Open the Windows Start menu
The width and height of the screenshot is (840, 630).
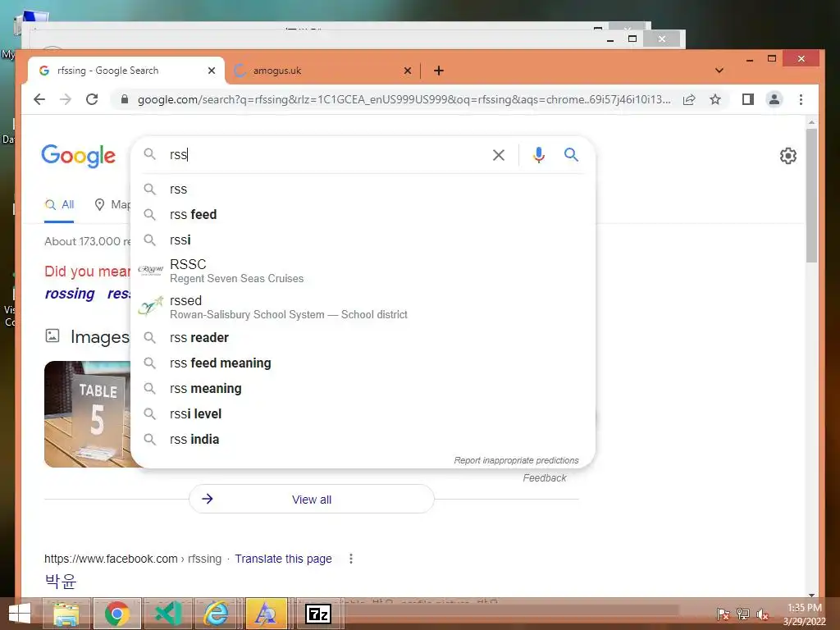(x=20, y=614)
